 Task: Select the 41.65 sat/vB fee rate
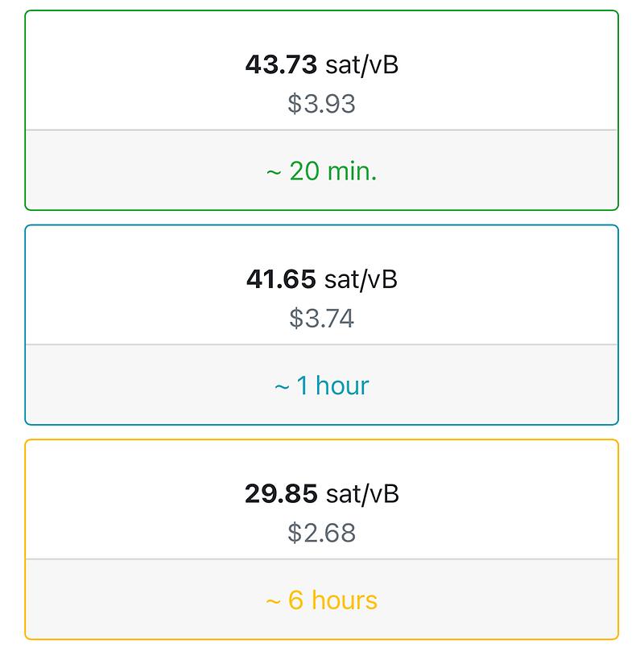(321, 279)
